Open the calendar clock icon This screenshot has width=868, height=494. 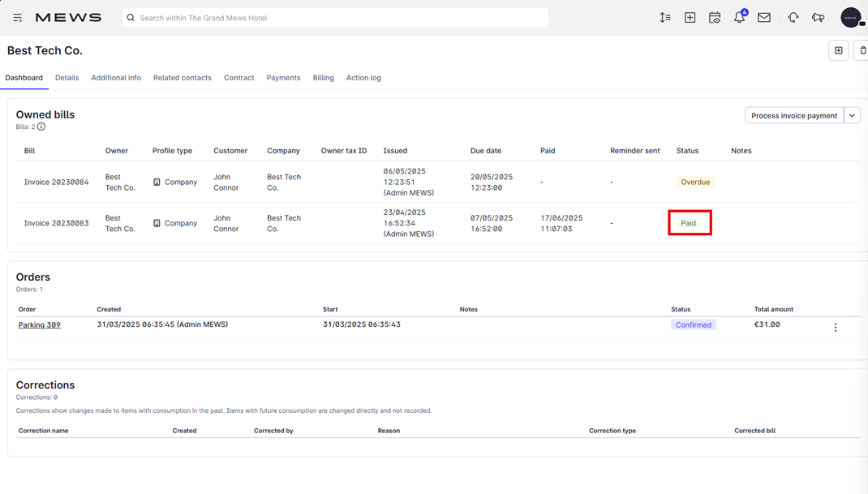715,18
